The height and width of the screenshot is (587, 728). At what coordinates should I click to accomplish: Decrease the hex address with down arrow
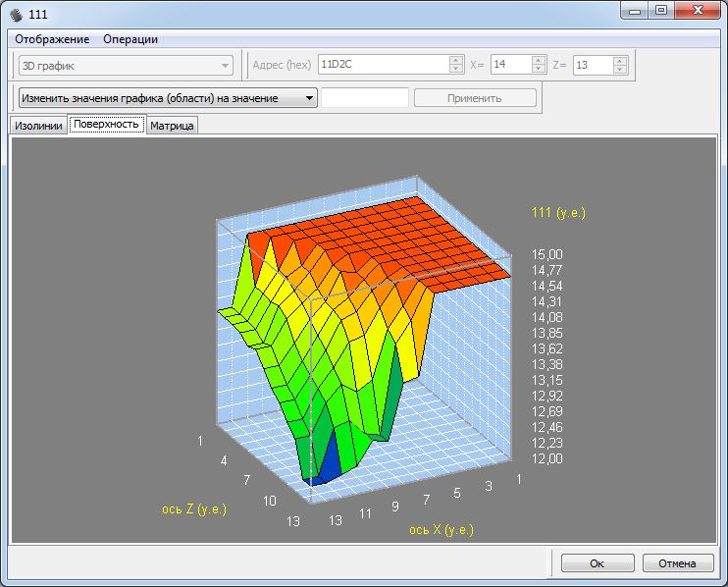coord(455,69)
